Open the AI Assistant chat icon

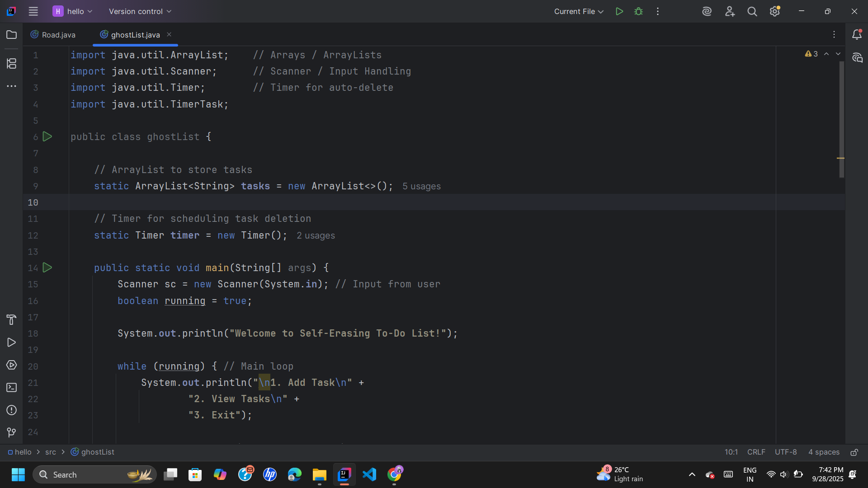click(x=857, y=58)
